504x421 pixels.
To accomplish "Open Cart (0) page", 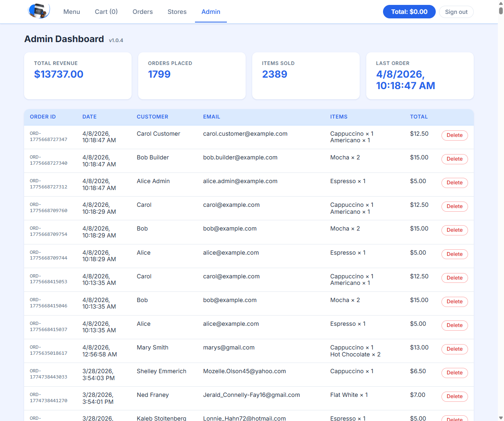I will click(x=106, y=12).
